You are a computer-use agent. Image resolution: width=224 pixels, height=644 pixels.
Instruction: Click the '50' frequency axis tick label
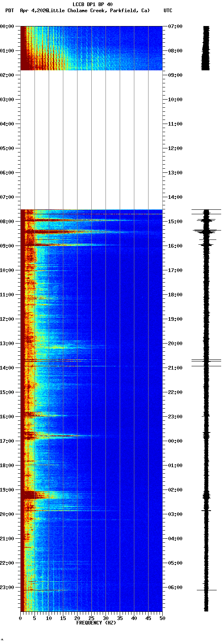pyautogui.click(x=162, y=618)
